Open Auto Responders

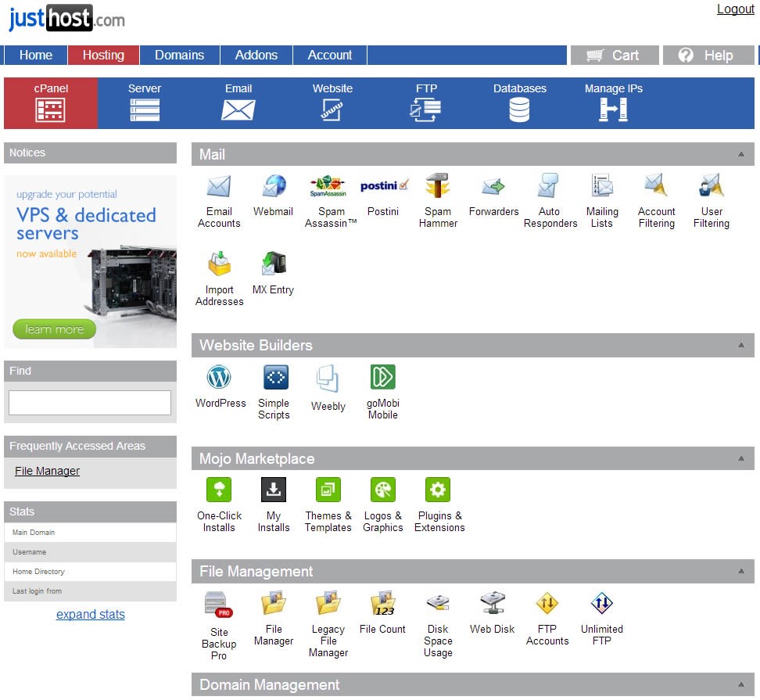548,185
